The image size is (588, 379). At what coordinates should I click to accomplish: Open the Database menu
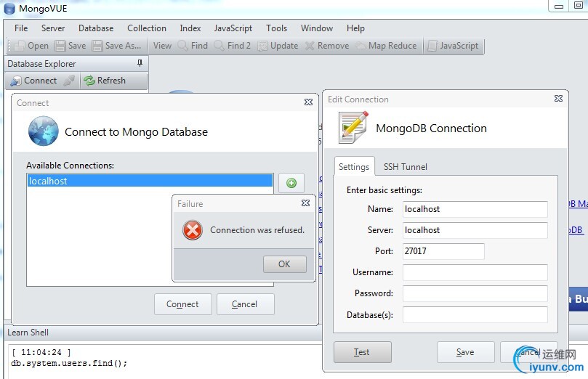[96, 28]
